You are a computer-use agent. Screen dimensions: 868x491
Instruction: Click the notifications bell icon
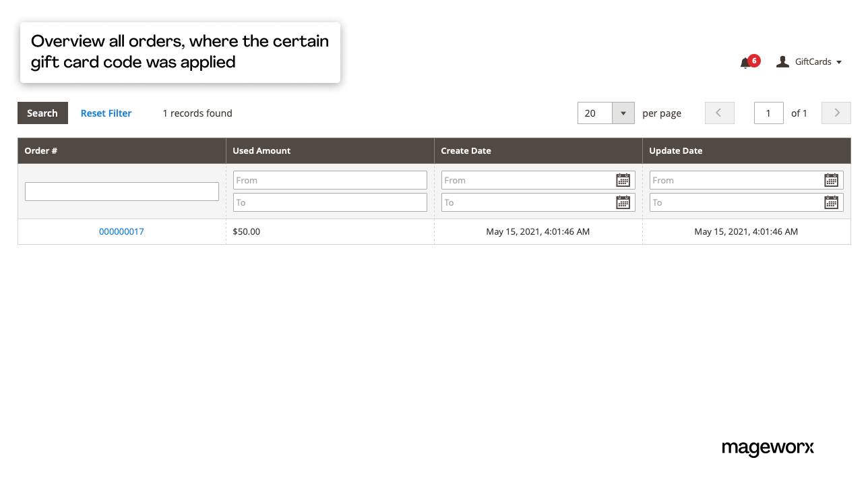coord(745,63)
